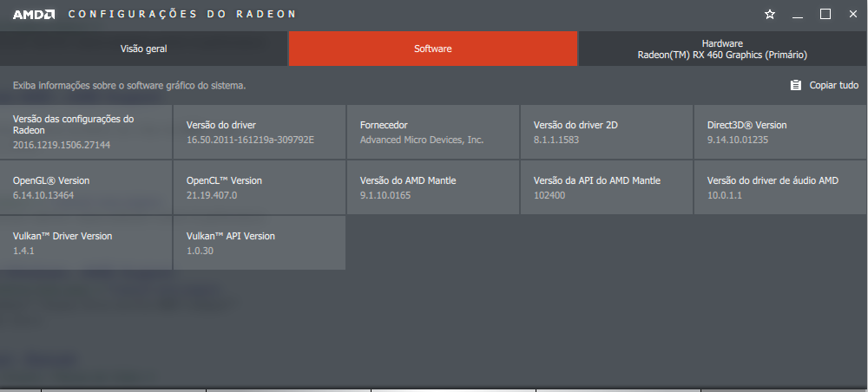This screenshot has height=392, width=868.
Task: Select the Vulkan Driver Version tile
Action: tap(86, 243)
